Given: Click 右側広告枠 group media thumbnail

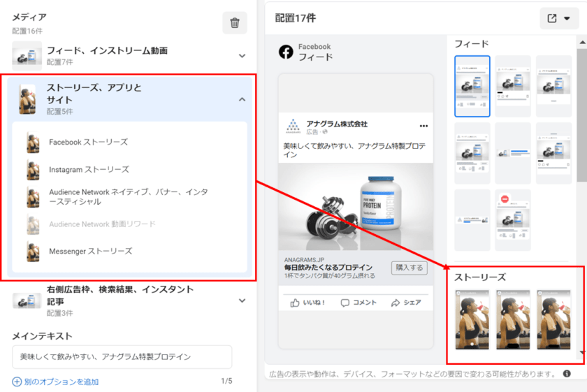Looking at the screenshot, I should 27,300.
